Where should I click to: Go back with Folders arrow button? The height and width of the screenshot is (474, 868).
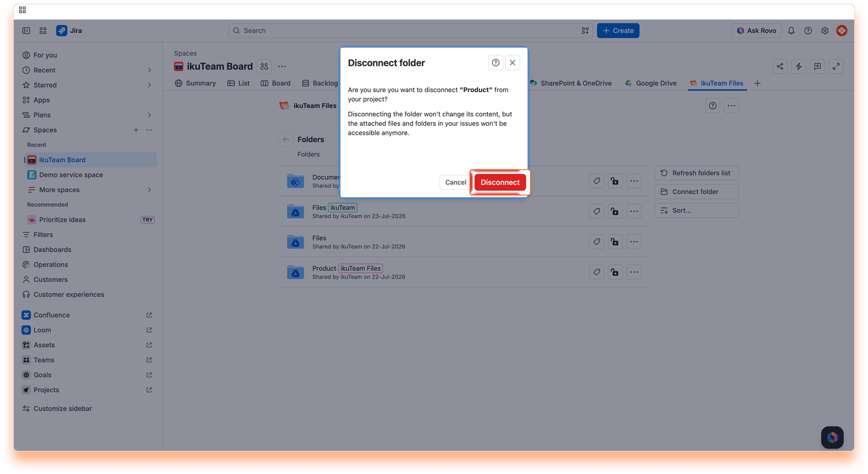coord(286,139)
